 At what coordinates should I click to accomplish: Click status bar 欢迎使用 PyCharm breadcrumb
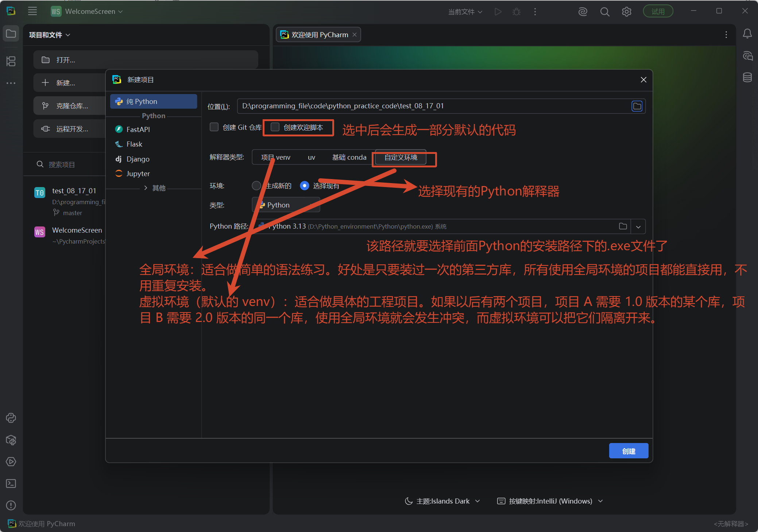[x=41, y=524]
